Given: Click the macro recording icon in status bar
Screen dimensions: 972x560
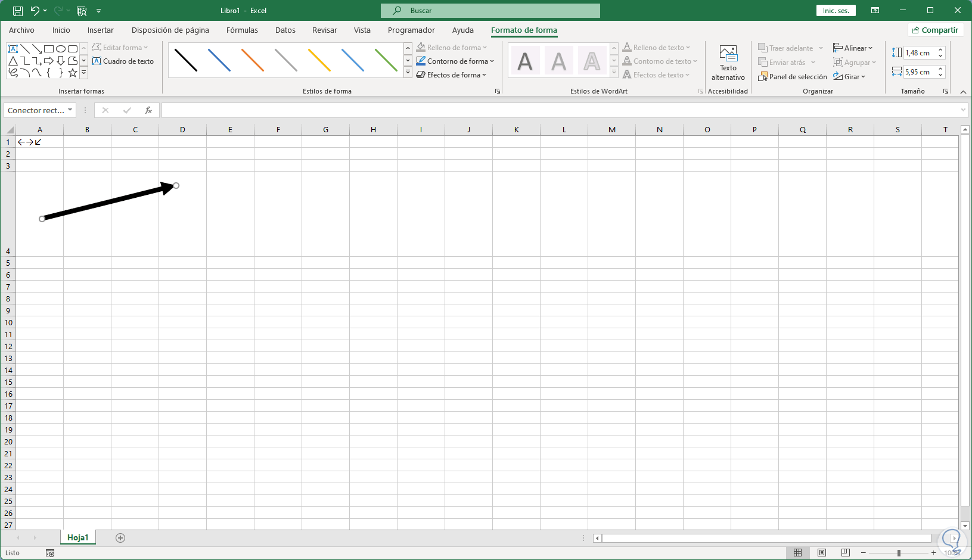Looking at the screenshot, I should (x=50, y=553).
